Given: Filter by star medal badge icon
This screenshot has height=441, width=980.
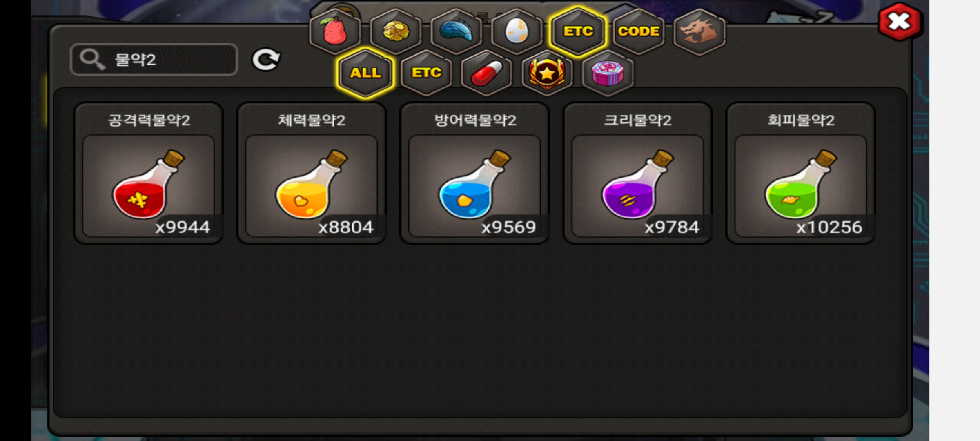Looking at the screenshot, I should pyautogui.click(x=547, y=73).
